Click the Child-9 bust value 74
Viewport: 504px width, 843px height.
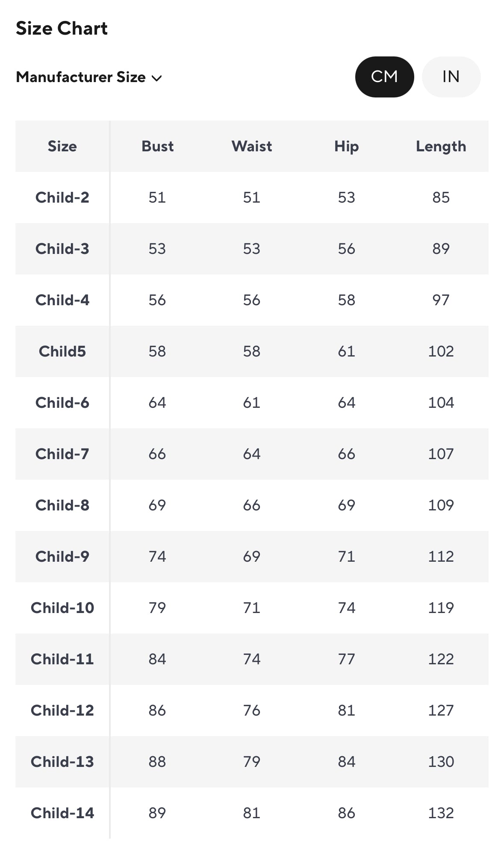(157, 557)
